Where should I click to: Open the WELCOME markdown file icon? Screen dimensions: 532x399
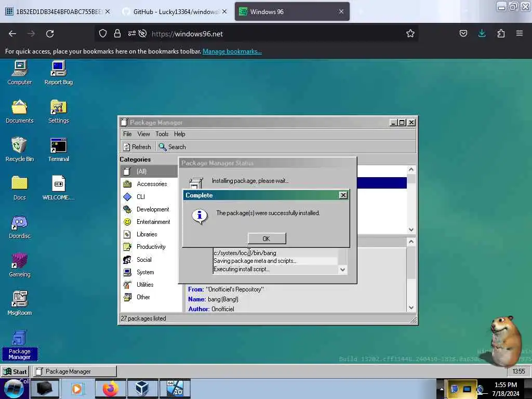point(58,188)
